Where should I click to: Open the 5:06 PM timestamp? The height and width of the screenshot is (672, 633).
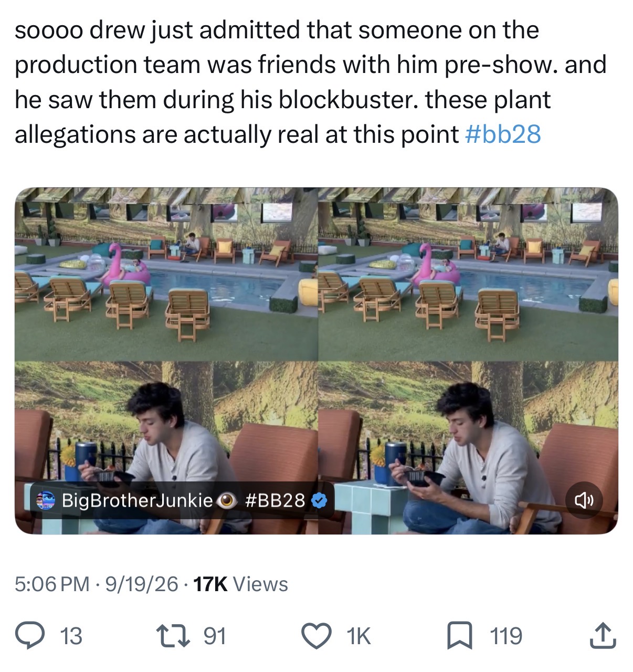point(52,584)
